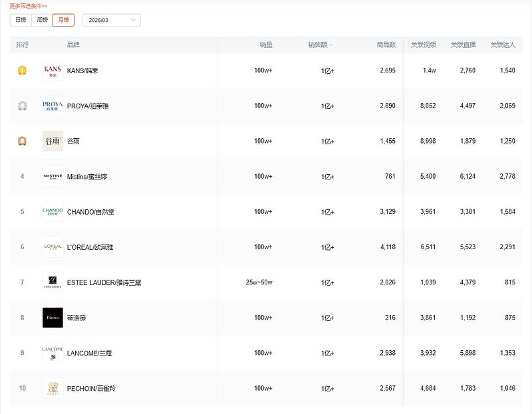This screenshot has width=532, height=414.
Task: Click the 关联达人 column header
Action: click(x=503, y=45)
